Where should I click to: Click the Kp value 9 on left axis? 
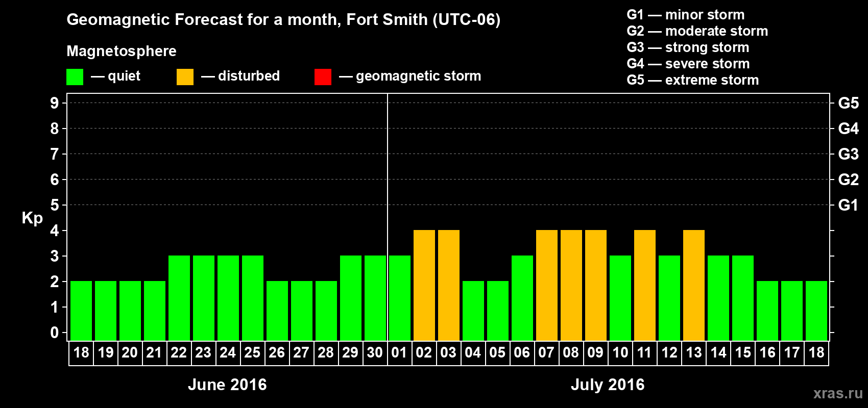pos(55,103)
